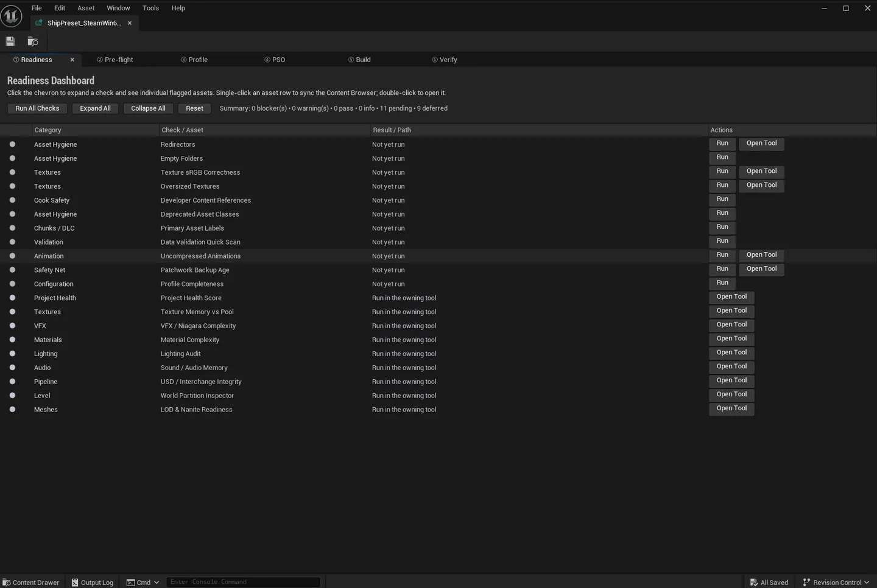This screenshot has height=588, width=877.
Task: Click the status dot beside Project Health Score
Action: tap(12, 298)
